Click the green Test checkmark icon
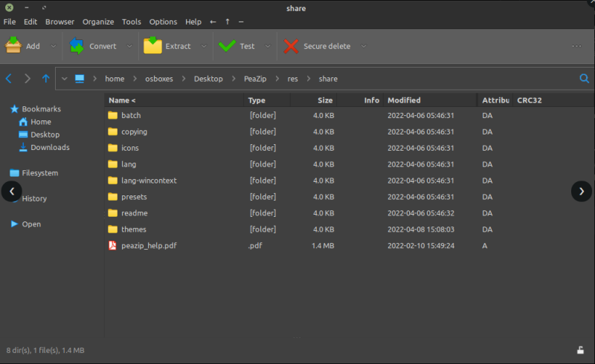Image resolution: width=595 pixels, height=364 pixels. click(x=227, y=46)
